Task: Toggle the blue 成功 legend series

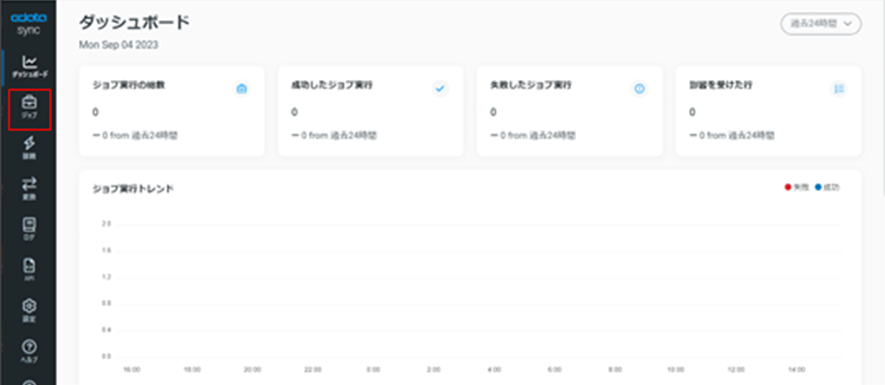Action: tap(827, 187)
